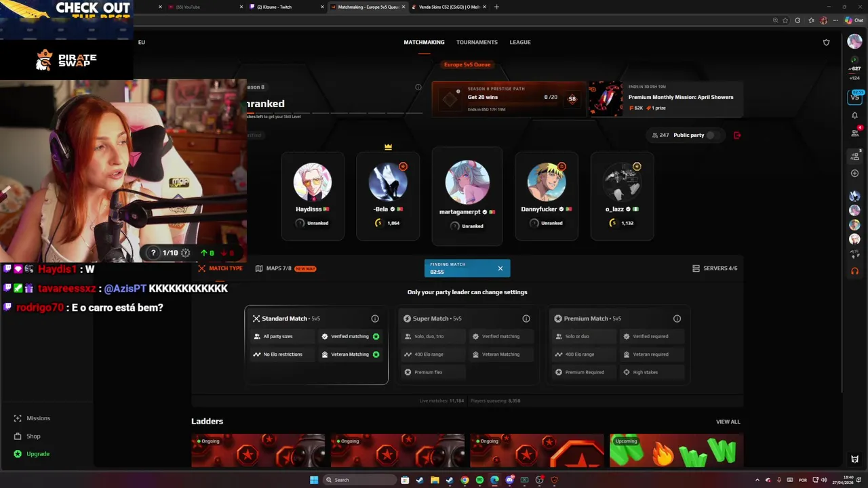This screenshot has height=488, width=868.
Task: Click the Windows Start button
Action: coord(313,480)
